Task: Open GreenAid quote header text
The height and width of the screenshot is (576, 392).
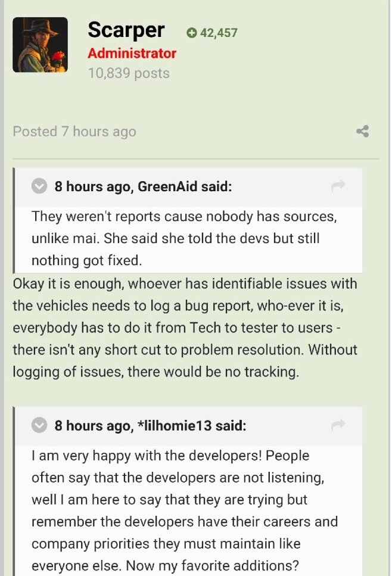Action: [143, 186]
